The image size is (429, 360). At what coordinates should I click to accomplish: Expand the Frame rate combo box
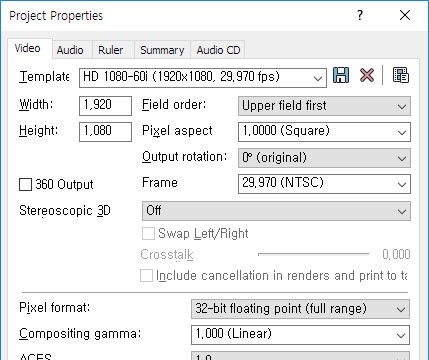tap(324, 184)
